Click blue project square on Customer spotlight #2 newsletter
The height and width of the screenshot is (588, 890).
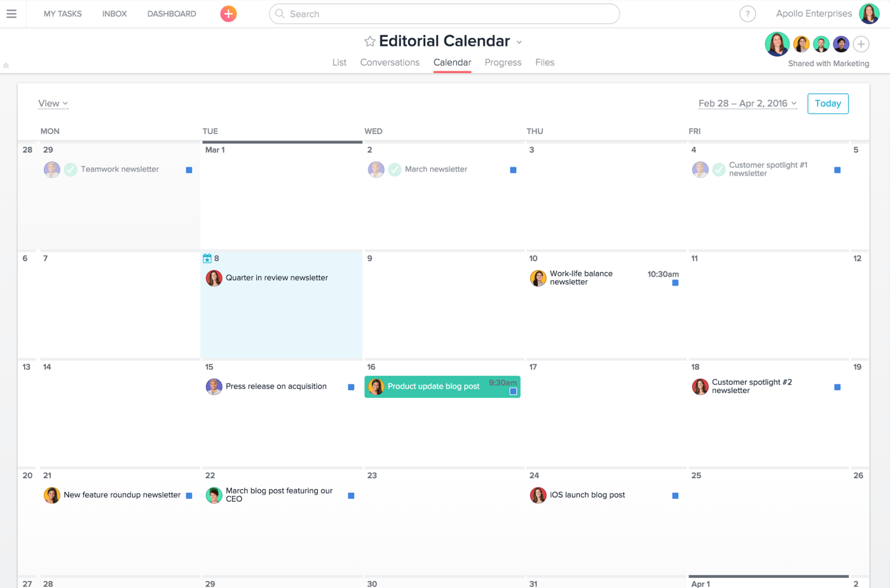tap(837, 387)
